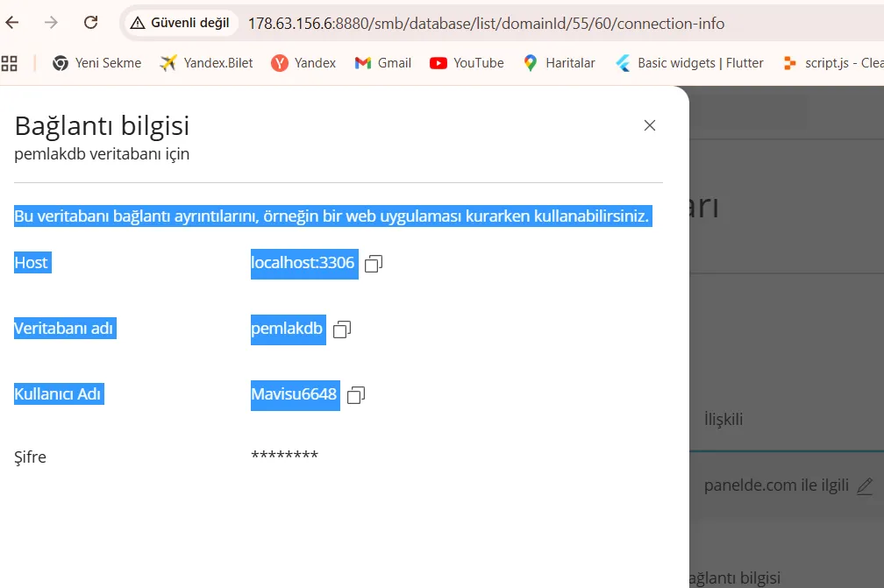Open the Chrome apps grid icon
884x588 pixels.
tap(10, 63)
